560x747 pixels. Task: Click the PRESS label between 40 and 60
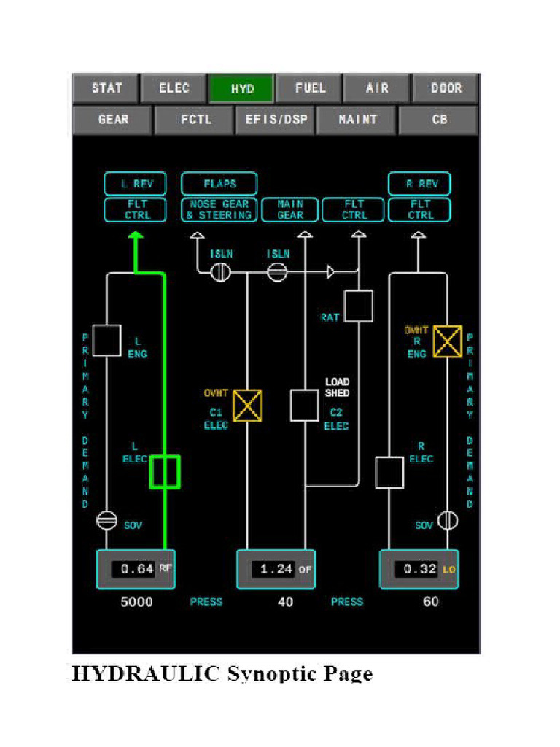coord(346,602)
